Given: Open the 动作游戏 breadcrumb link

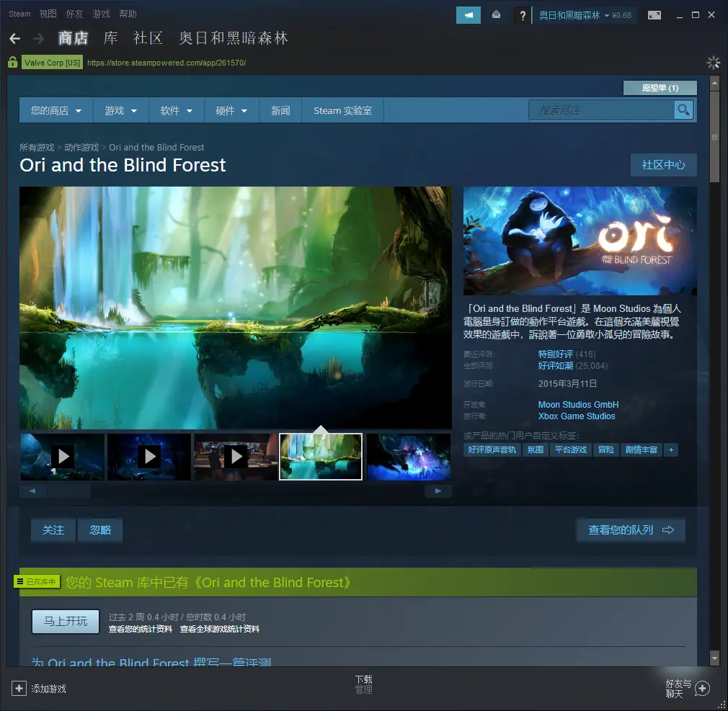Looking at the screenshot, I should click(81, 147).
